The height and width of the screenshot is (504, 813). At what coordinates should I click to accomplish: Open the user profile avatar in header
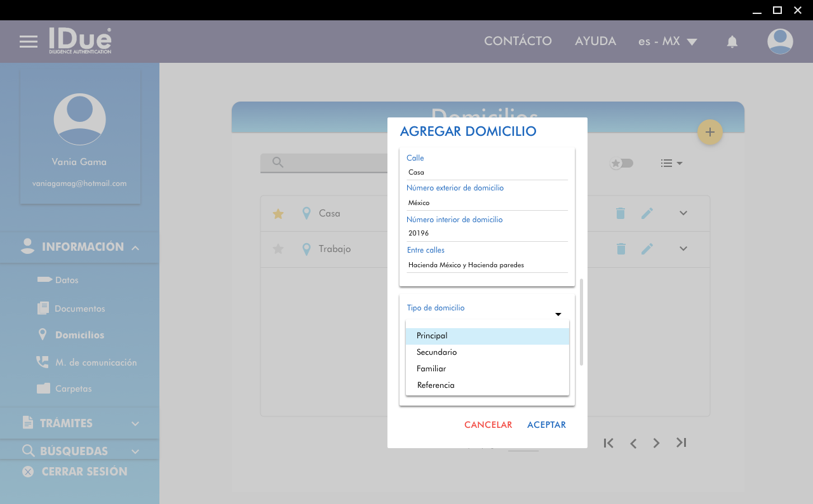(780, 42)
